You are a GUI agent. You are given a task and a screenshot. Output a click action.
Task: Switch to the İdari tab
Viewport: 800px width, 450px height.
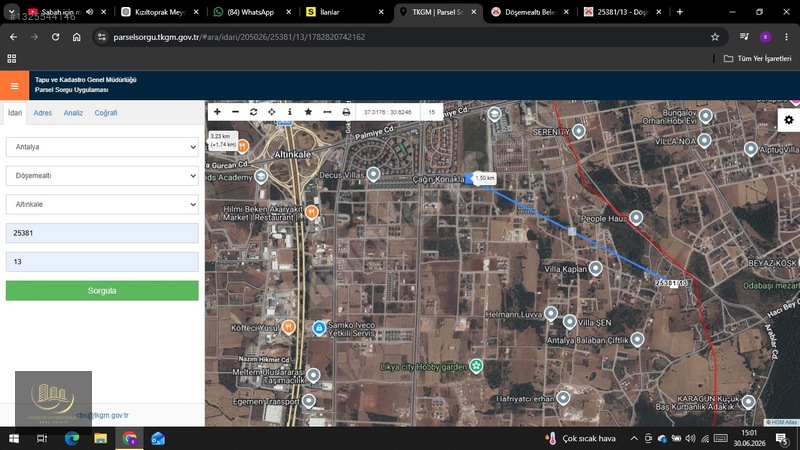pyautogui.click(x=15, y=113)
